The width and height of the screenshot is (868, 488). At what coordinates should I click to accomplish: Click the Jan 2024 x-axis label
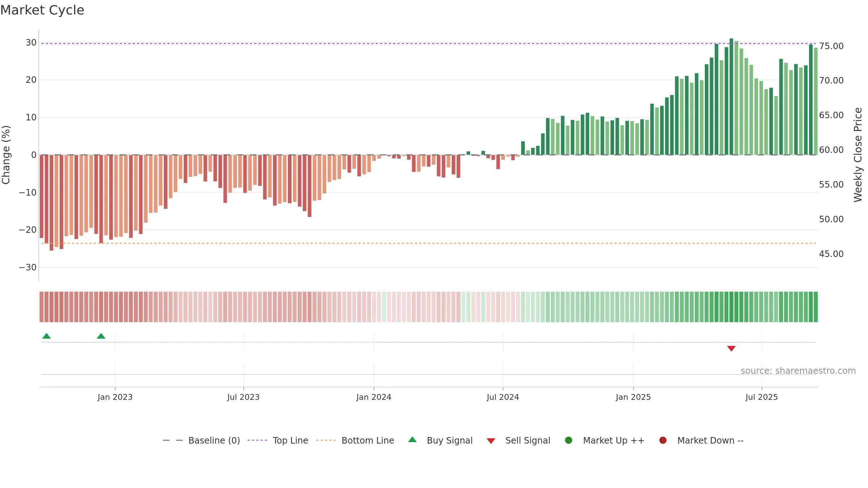pyautogui.click(x=374, y=397)
